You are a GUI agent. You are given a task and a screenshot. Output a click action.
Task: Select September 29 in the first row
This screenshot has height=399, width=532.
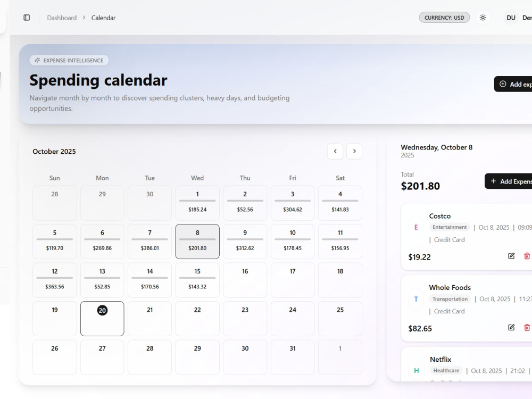102,203
